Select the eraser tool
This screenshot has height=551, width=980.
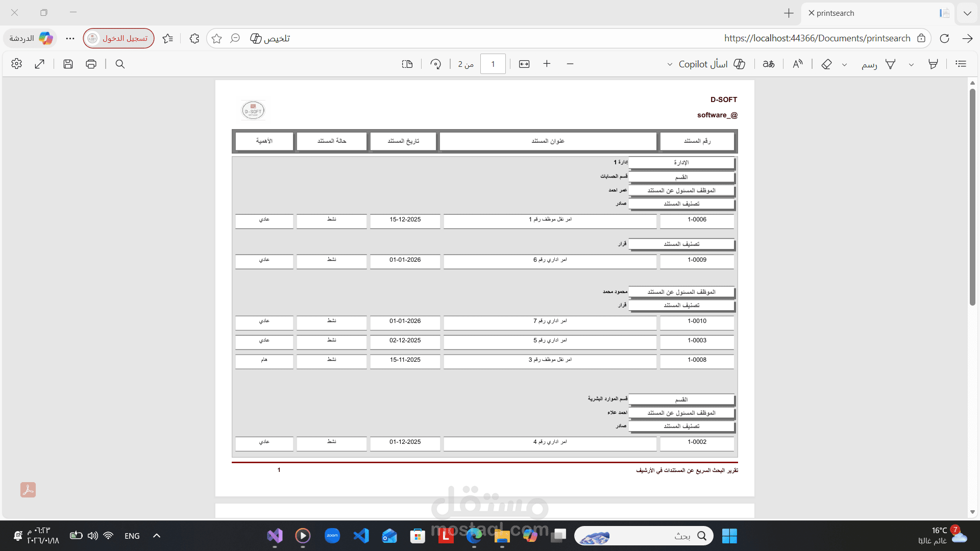point(826,64)
